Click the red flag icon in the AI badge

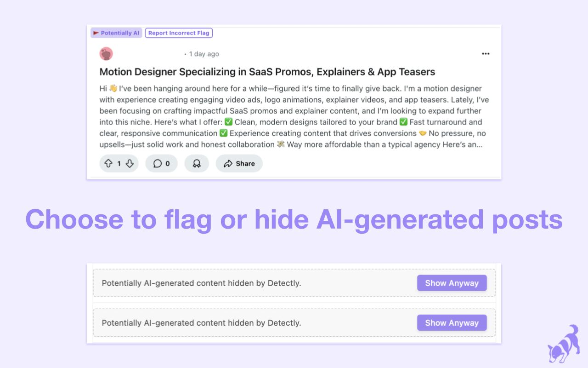[x=96, y=33]
